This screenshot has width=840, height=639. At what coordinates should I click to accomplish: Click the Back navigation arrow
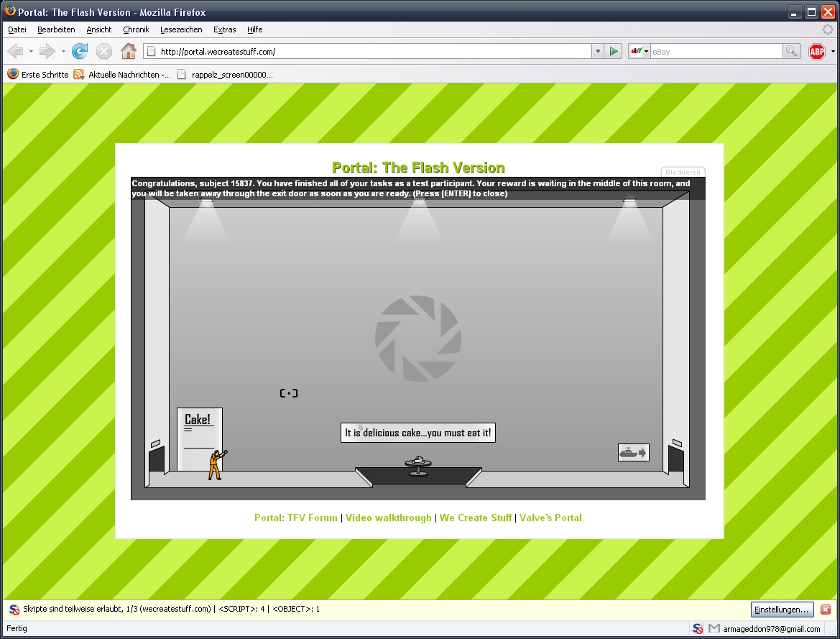(x=15, y=51)
